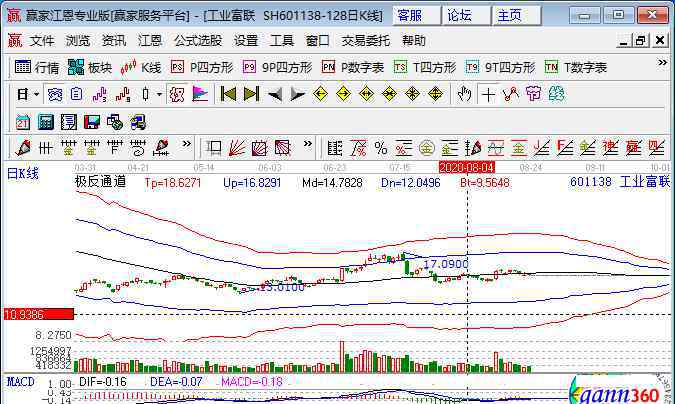Select the Gann fan lines tool
Image resolution: width=675 pixels, height=404 pixels.
[x=237, y=148]
